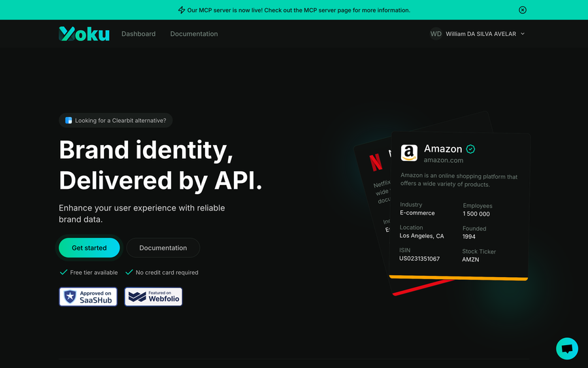
Task: Click the WD user avatar
Action: (x=436, y=34)
